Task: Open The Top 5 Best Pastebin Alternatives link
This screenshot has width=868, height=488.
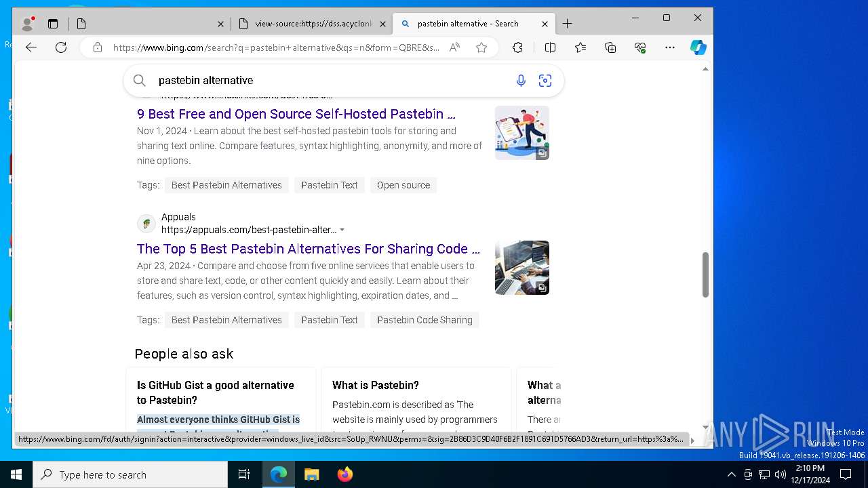Action: click(x=309, y=249)
